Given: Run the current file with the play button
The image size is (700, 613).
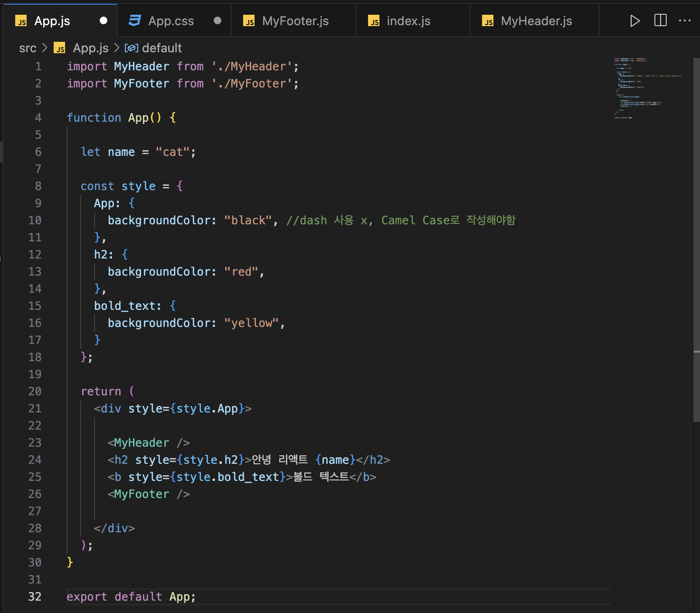Looking at the screenshot, I should [x=635, y=20].
